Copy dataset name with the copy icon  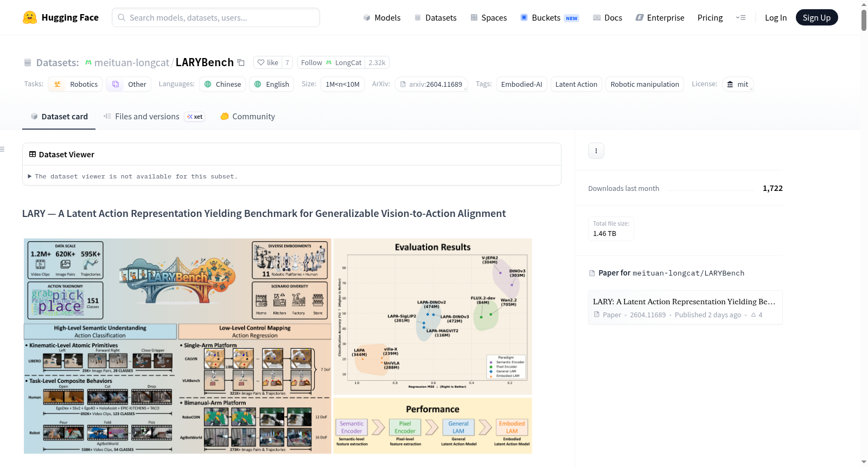241,63
